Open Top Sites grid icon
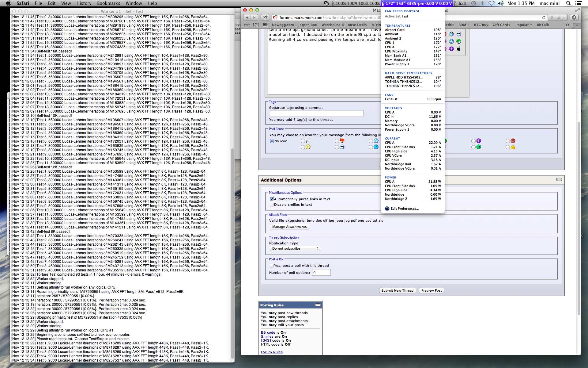Screen dimensions: 588x368 coord(265,25)
